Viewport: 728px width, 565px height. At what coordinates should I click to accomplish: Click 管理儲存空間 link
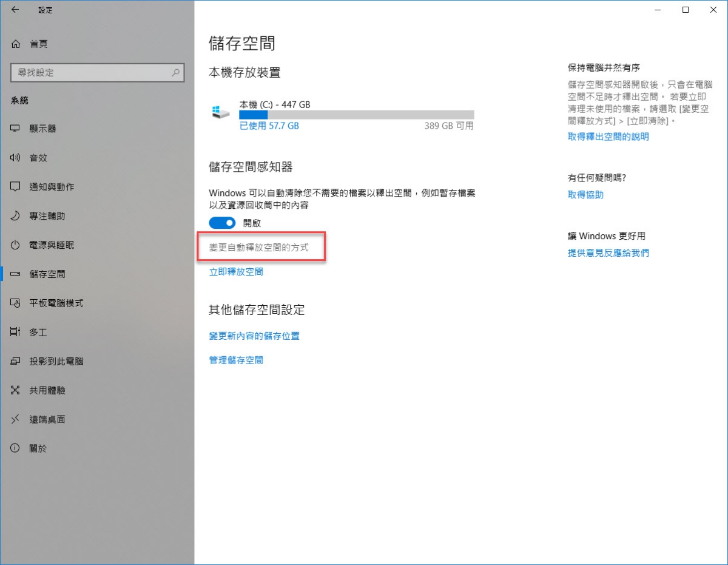(x=236, y=360)
